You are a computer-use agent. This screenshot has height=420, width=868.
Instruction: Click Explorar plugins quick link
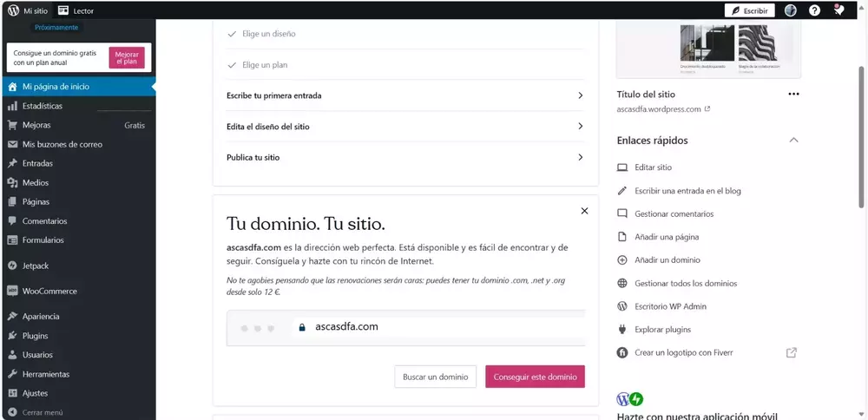point(662,329)
